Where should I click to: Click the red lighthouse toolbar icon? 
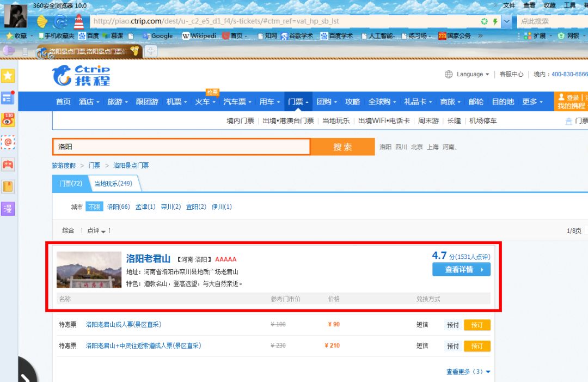[79, 21]
